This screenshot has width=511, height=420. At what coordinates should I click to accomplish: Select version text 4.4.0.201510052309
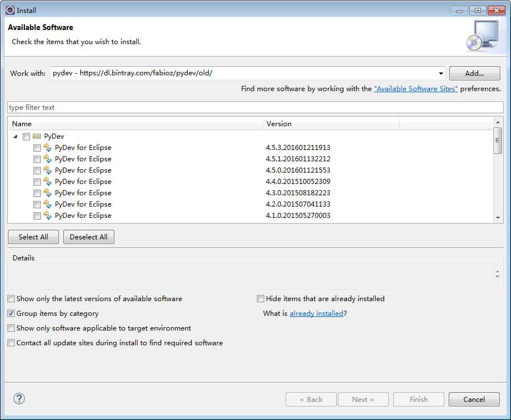click(298, 182)
